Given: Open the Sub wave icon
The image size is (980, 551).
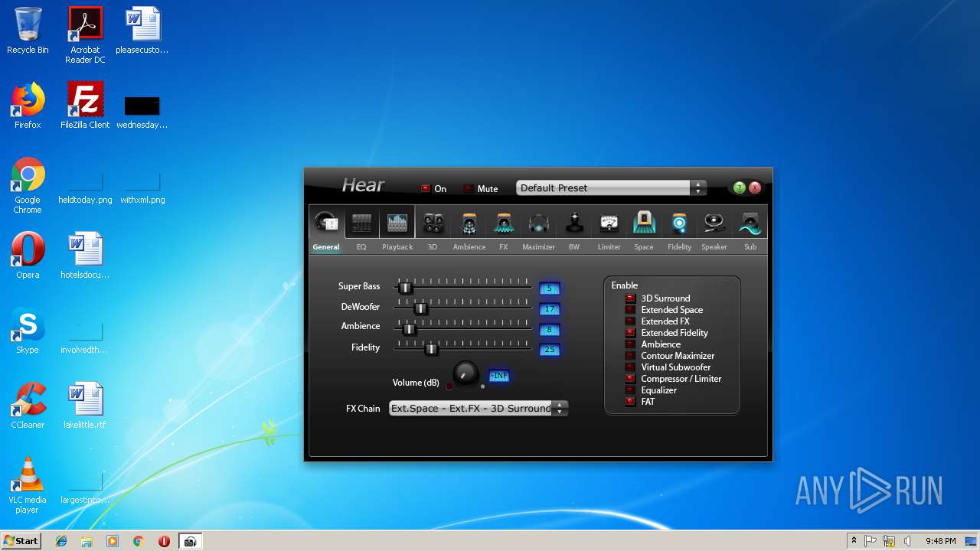Looking at the screenshot, I should (x=750, y=223).
